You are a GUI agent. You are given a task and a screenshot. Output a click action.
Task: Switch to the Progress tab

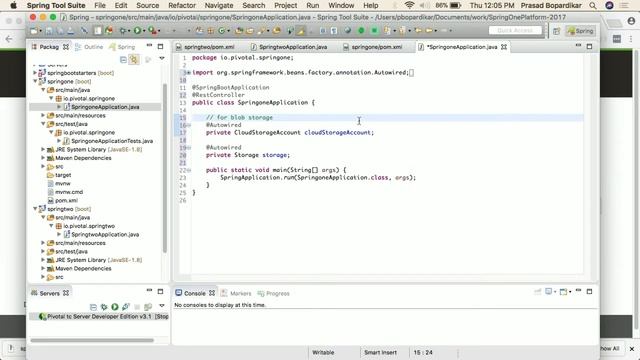(273, 293)
